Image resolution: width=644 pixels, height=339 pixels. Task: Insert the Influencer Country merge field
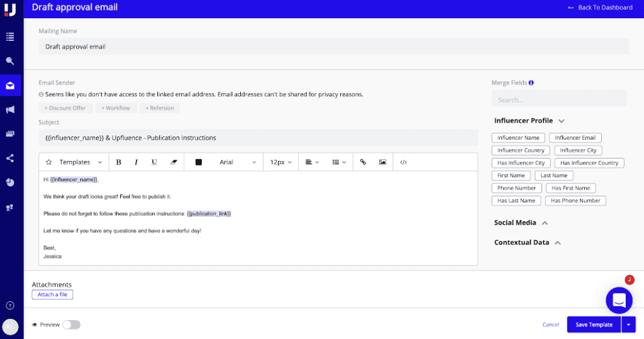point(521,150)
